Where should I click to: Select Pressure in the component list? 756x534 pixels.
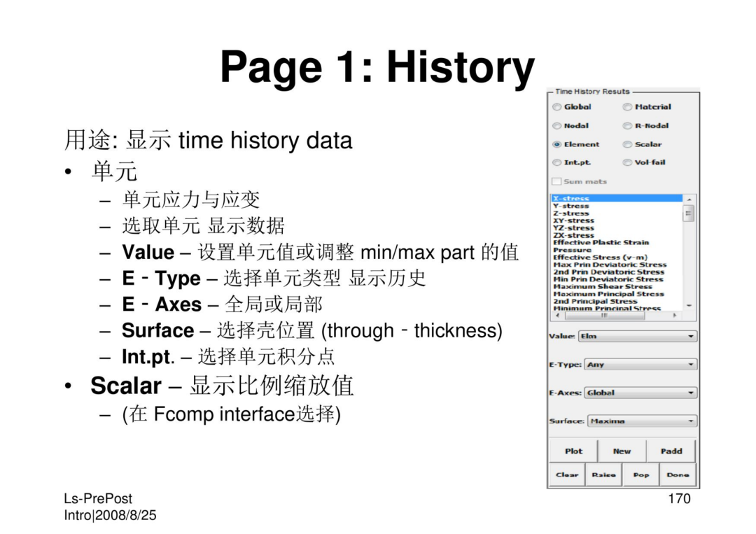coord(617,250)
